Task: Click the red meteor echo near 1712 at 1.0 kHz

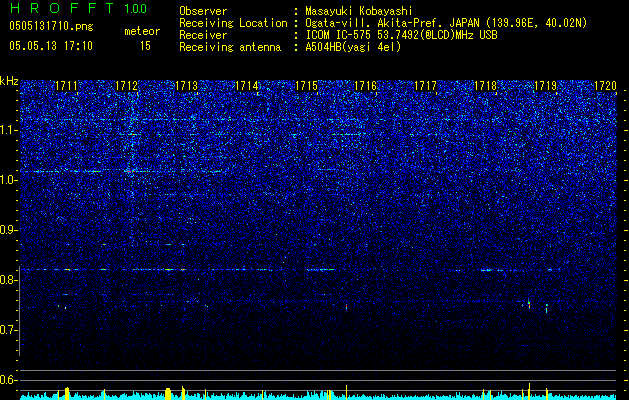Action: [130, 172]
